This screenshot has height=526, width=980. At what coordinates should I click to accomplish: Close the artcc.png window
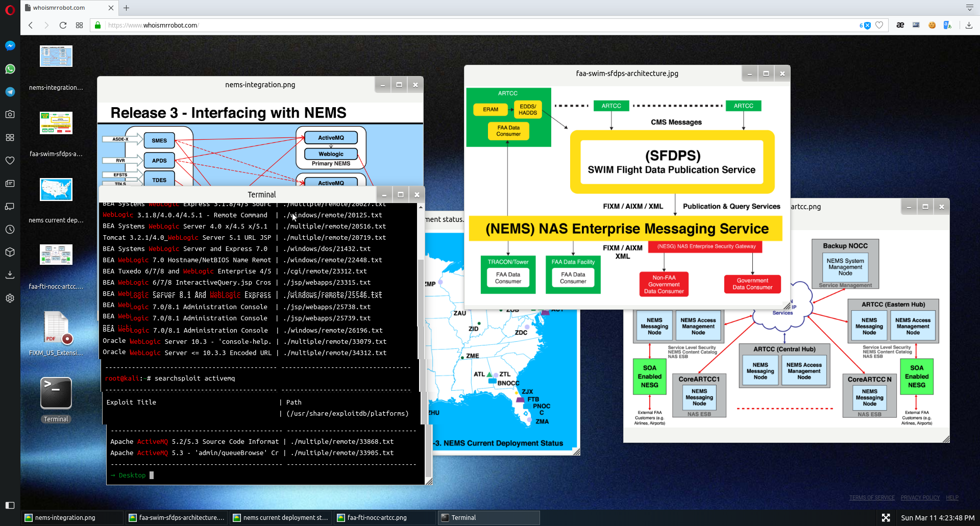(x=942, y=207)
